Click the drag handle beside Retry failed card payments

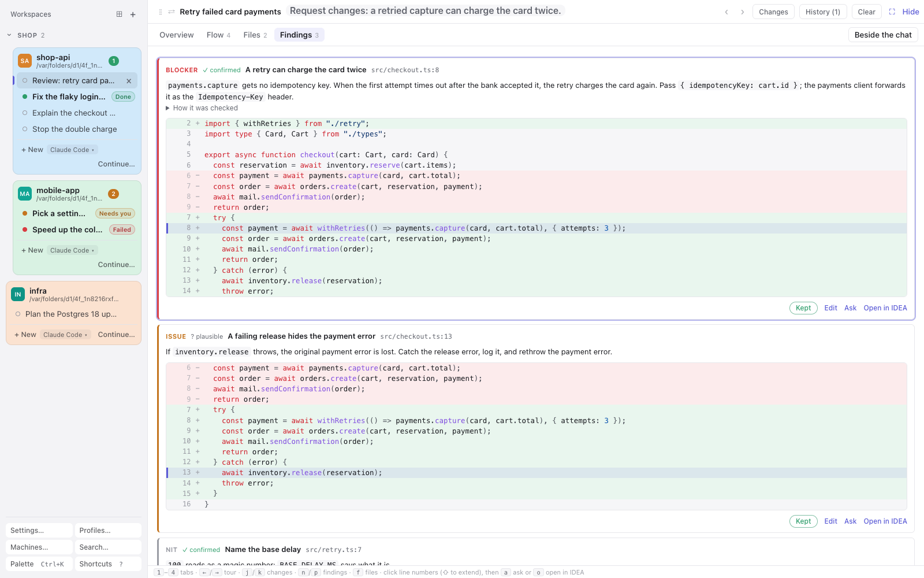click(x=161, y=12)
